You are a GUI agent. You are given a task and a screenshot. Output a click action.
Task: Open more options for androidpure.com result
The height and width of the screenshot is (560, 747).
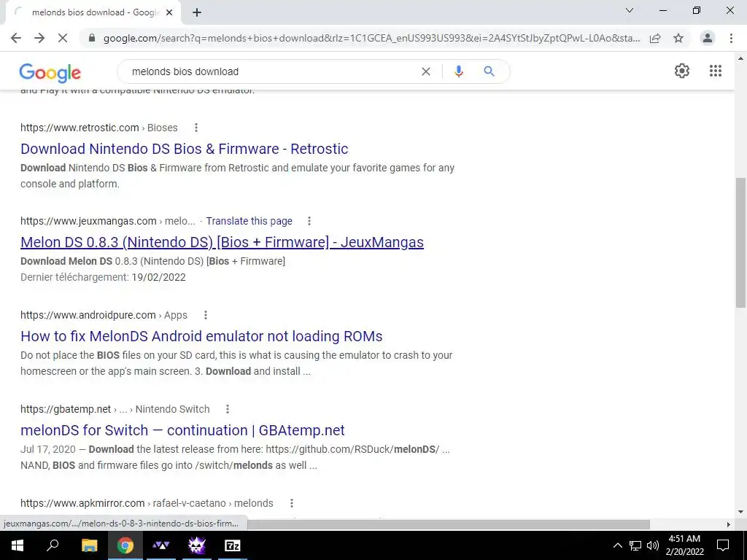(x=205, y=315)
